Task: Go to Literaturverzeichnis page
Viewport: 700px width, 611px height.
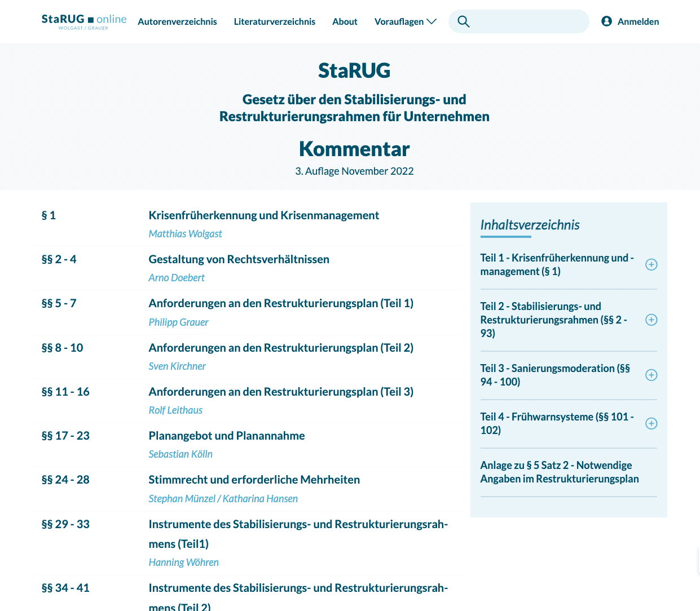Action: click(274, 21)
